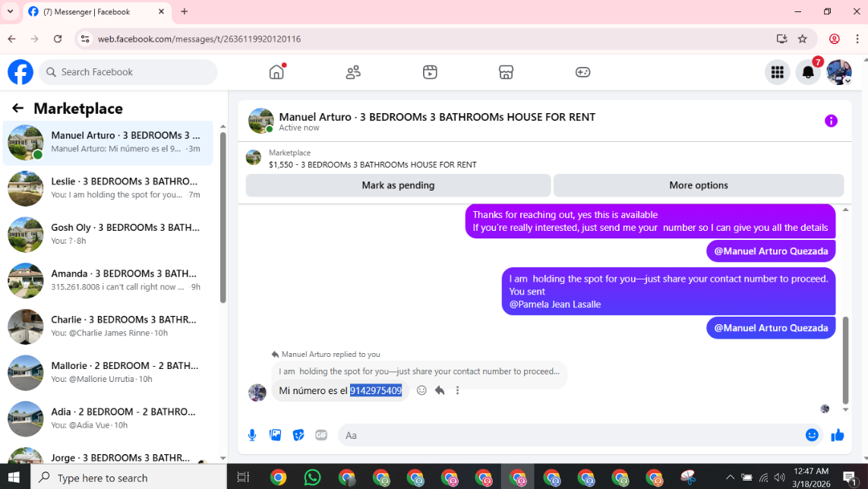Screen dimensions: 868x489
Task: Bookmark this tab with star icon
Action: pos(802,39)
